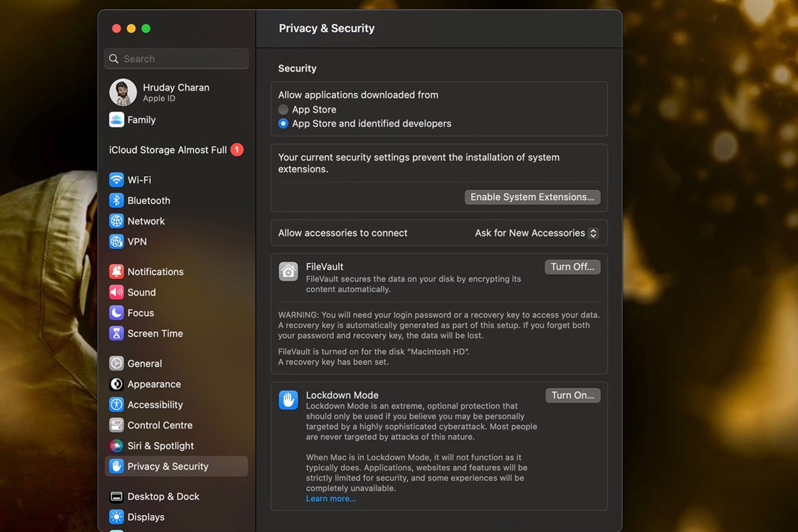Click the green zoom window button
798x532 pixels.
point(146,28)
